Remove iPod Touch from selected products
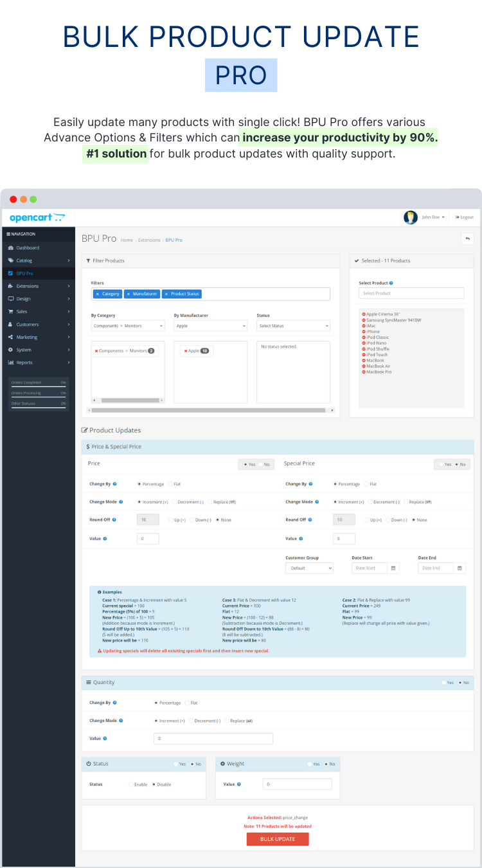This screenshot has height=868, width=482. (364, 354)
